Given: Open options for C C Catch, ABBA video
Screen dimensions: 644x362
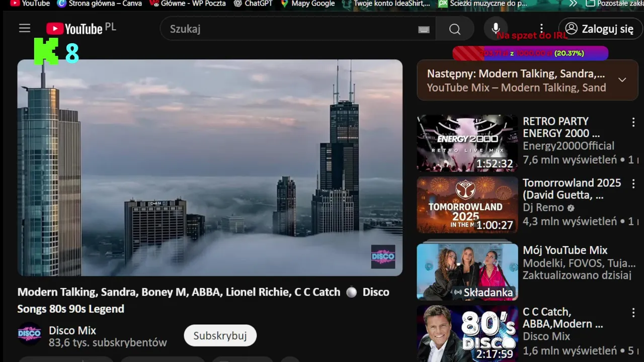Looking at the screenshot, I should point(633,312).
